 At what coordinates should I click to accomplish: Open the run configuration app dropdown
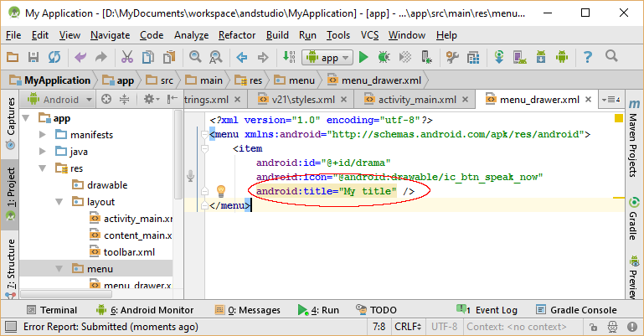pyautogui.click(x=327, y=58)
